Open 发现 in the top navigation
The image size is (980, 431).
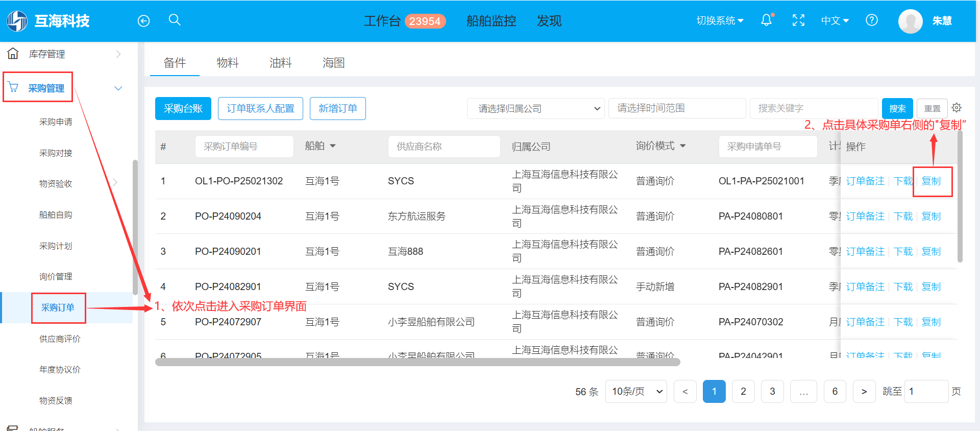pos(549,21)
